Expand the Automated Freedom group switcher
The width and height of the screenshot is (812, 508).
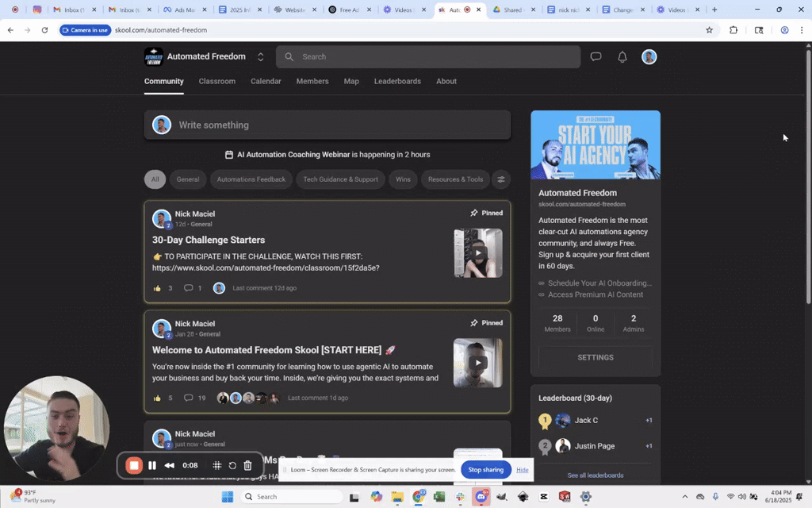coord(260,57)
